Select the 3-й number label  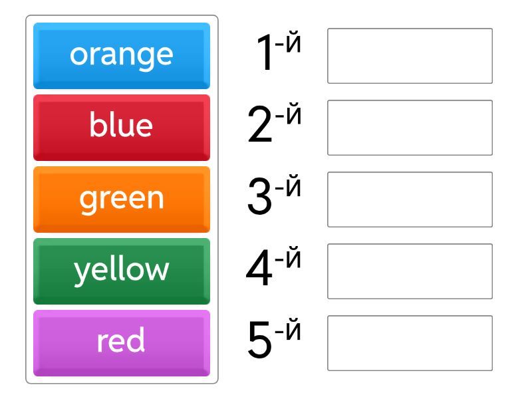pos(274,197)
